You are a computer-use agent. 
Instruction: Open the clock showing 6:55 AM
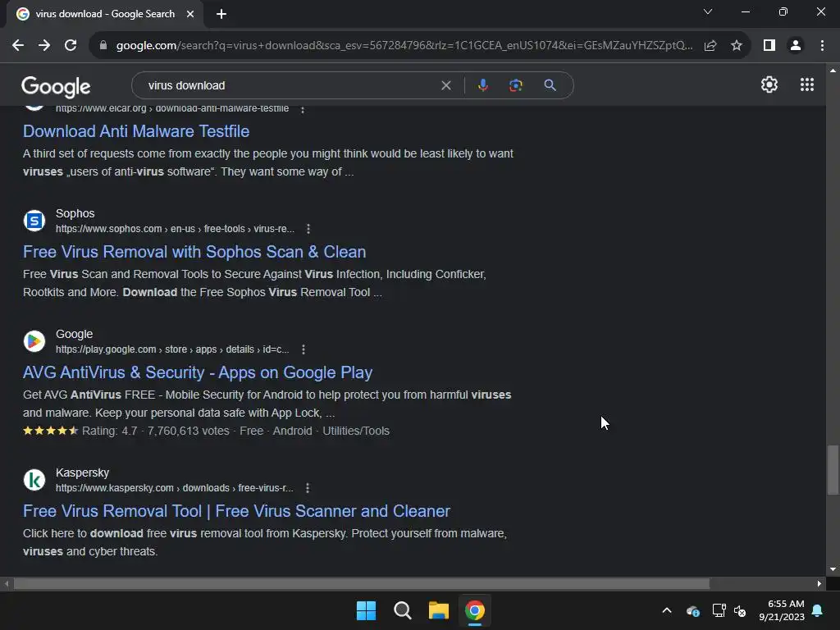(x=782, y=610)
